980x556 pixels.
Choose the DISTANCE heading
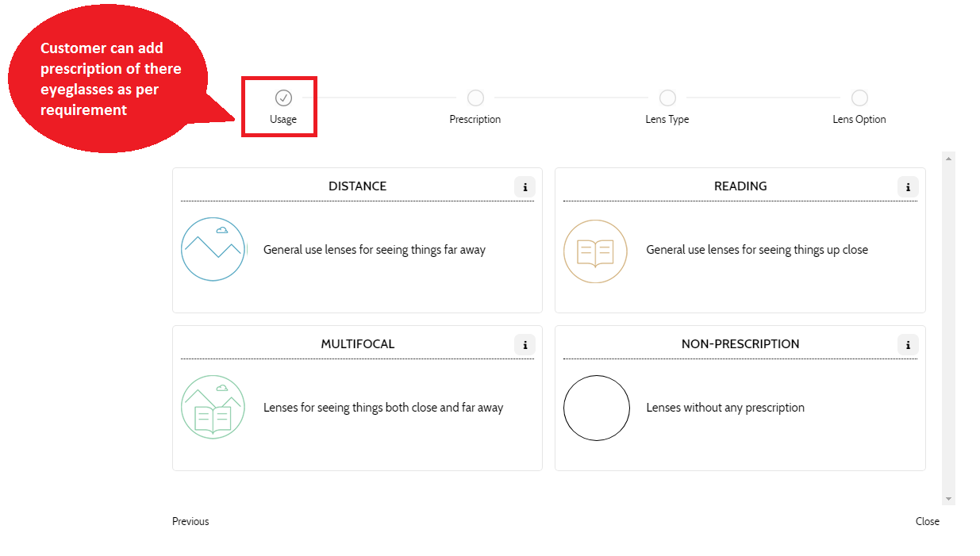358,186
